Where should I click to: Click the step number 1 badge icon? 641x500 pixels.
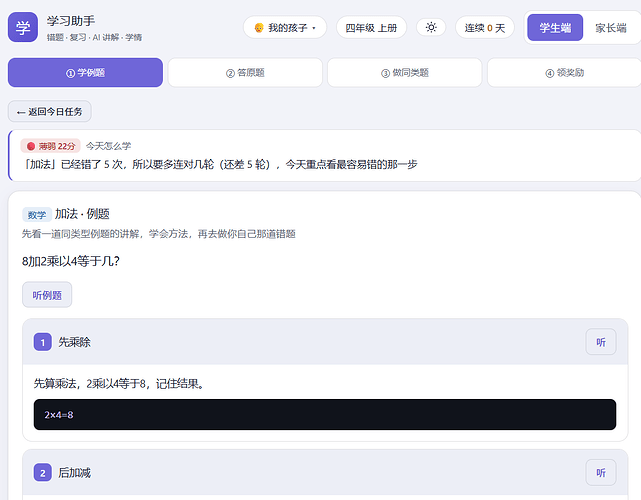(x=43, y=342)
